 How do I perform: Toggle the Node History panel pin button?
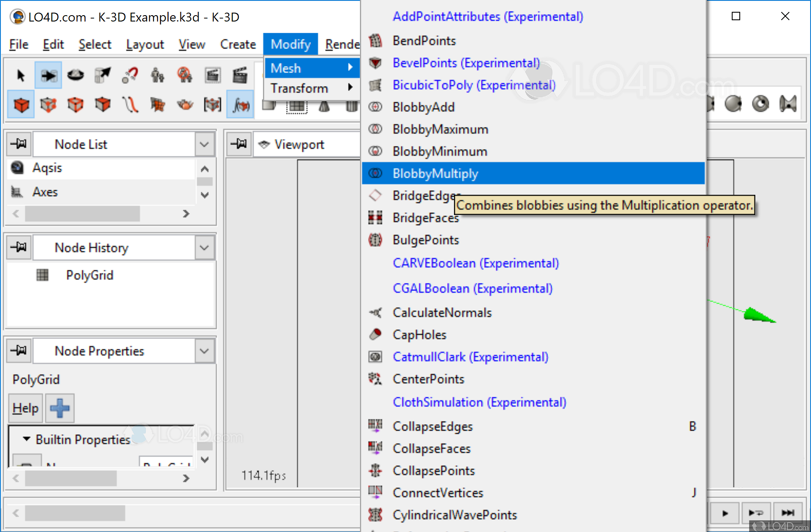point(19,247)
